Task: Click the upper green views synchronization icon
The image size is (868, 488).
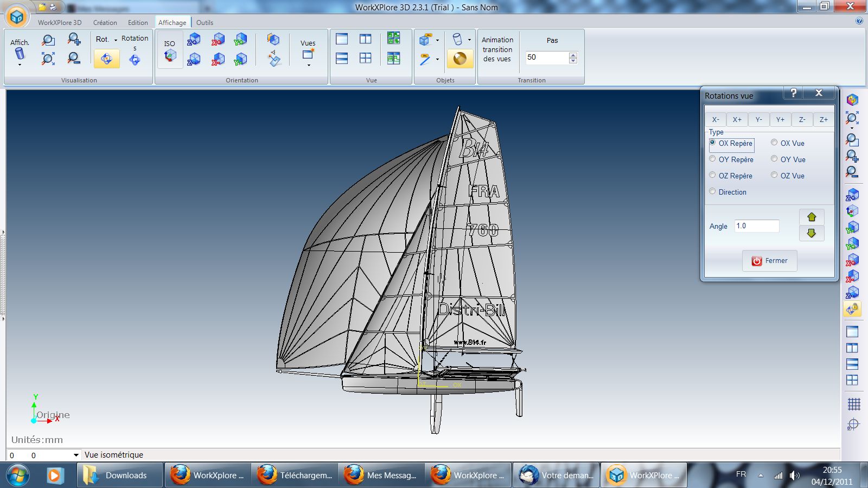Action: tap(393, 38)
